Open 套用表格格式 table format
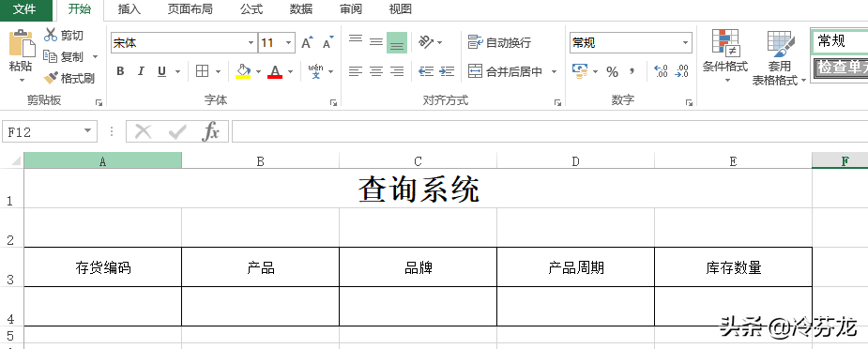The height and width of the screenshot is (349, 868). 780,57
